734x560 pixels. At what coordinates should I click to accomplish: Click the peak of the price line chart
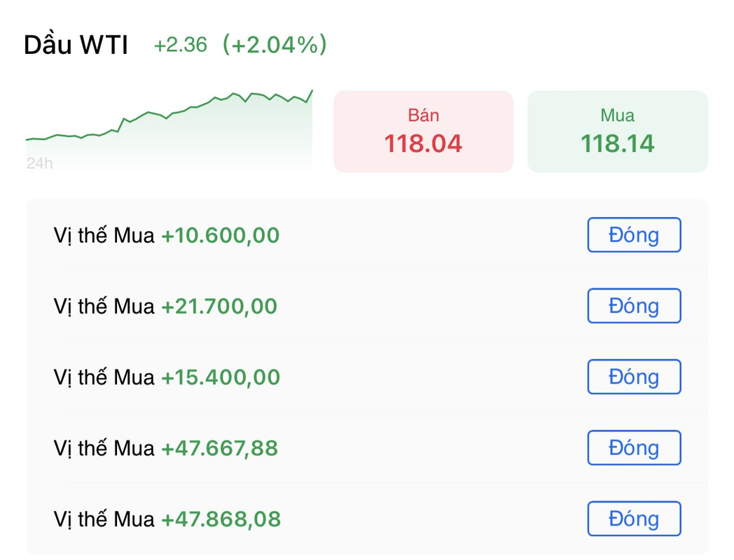[312, 91]
